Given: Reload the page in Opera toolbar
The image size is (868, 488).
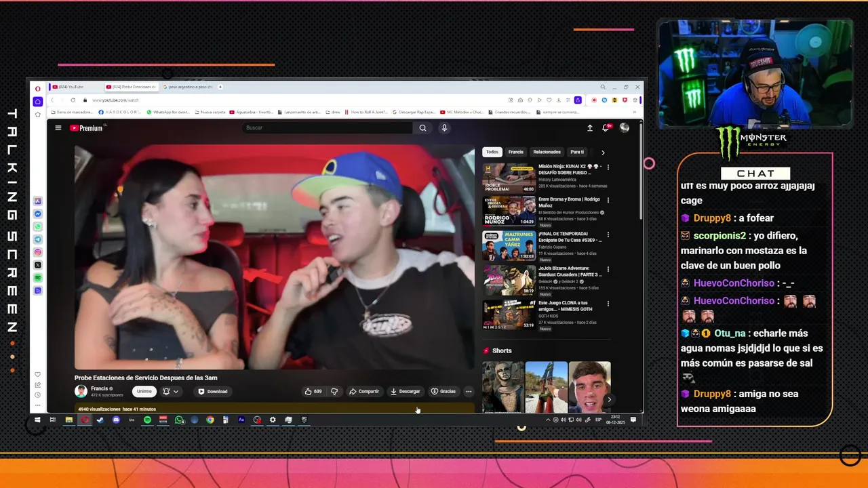Looking at the screenshot, I should point(73,100).
